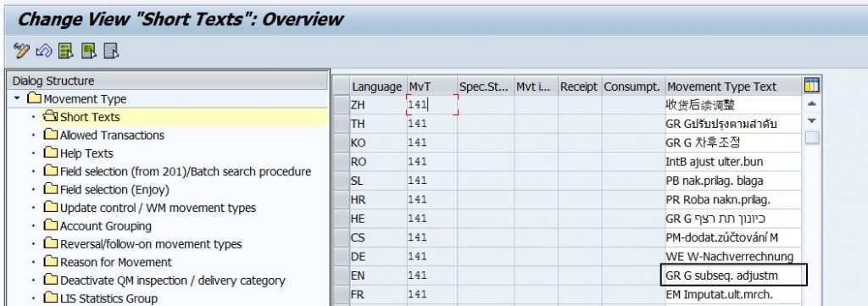Image resolution: width=868 pixels, height=306 pixels.
Task: Open Field selection (Enjoy) folder
Action: click(x=107, y=190)
